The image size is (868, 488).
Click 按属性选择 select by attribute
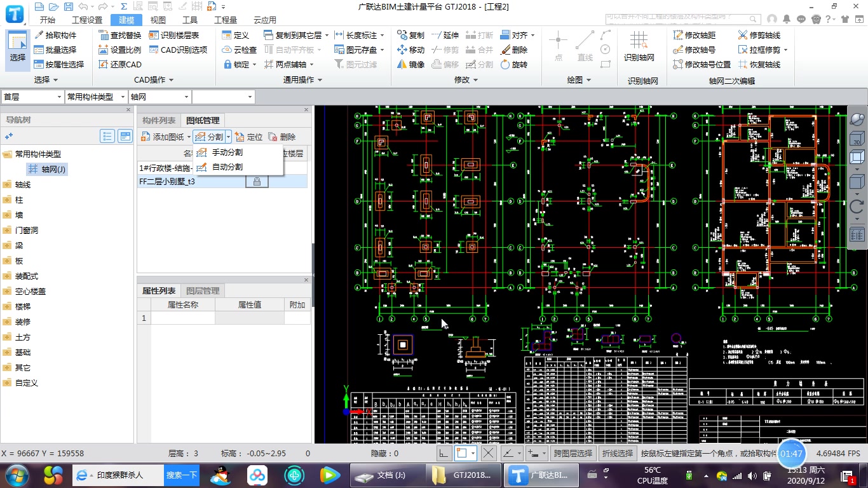pyautogui.click(x=59, y=65)
